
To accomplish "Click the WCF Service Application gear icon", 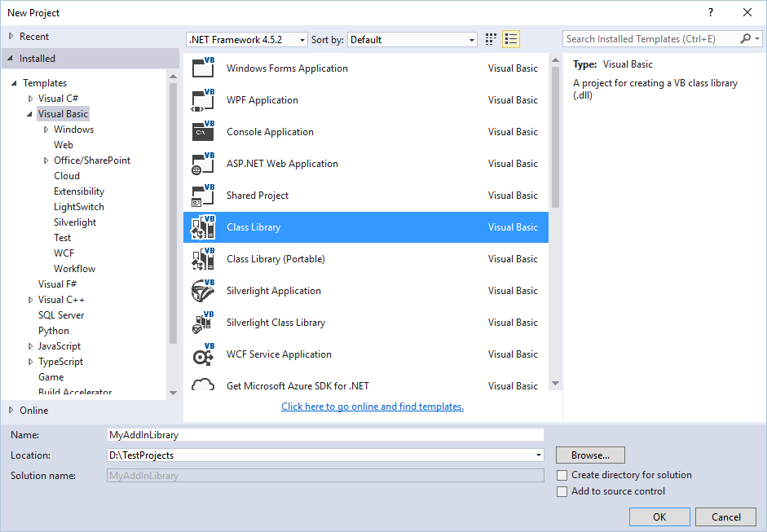I will click(x=203, y=354).
